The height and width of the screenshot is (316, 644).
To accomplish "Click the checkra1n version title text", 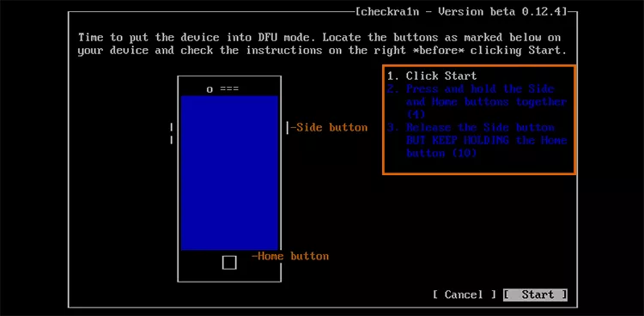I will click(x=461, y=11).
